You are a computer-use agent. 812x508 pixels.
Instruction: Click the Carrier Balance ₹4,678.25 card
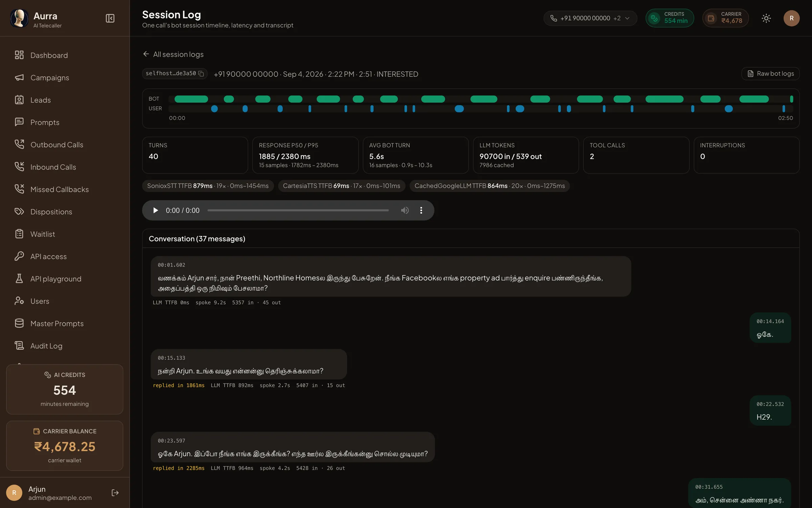tap(65, 446)
